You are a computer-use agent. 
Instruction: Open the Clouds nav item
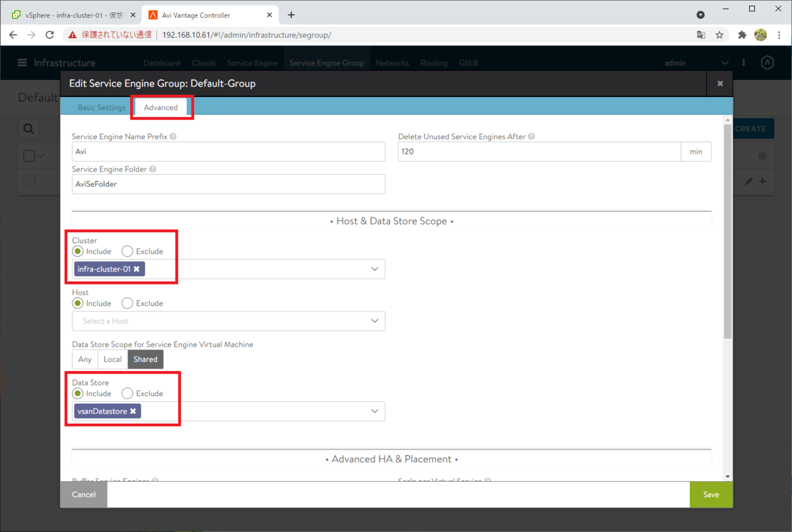tap(204, 63)
